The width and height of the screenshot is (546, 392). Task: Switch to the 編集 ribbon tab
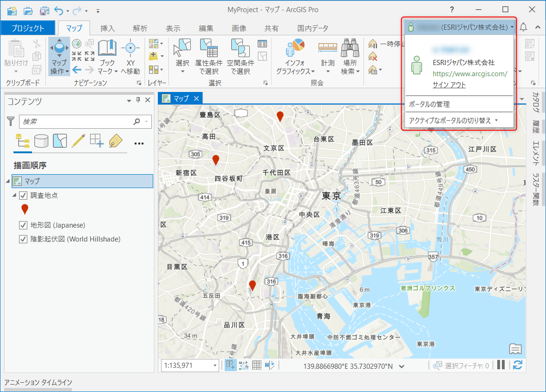(x=206, y=28)
